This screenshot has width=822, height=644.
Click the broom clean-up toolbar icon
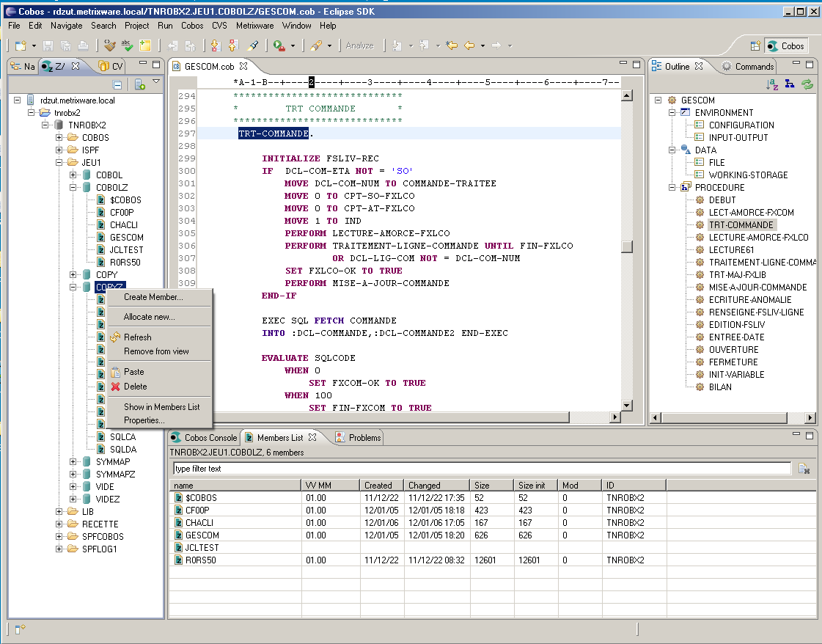(x=109, y=45)
